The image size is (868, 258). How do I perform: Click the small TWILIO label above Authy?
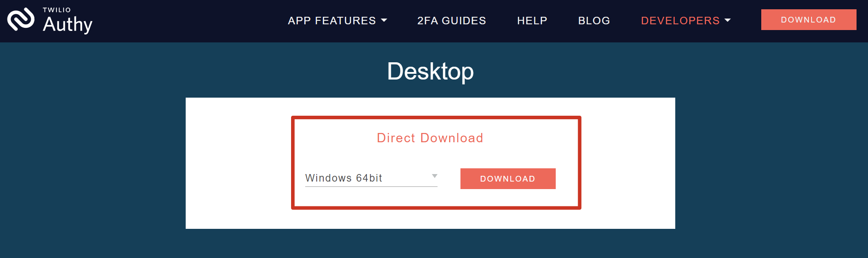coord(57,10)
